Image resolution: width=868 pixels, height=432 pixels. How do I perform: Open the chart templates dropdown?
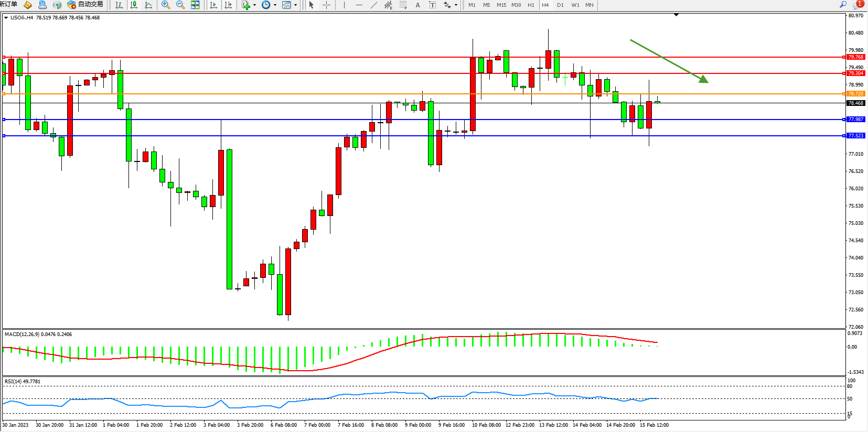click(295, 5)
